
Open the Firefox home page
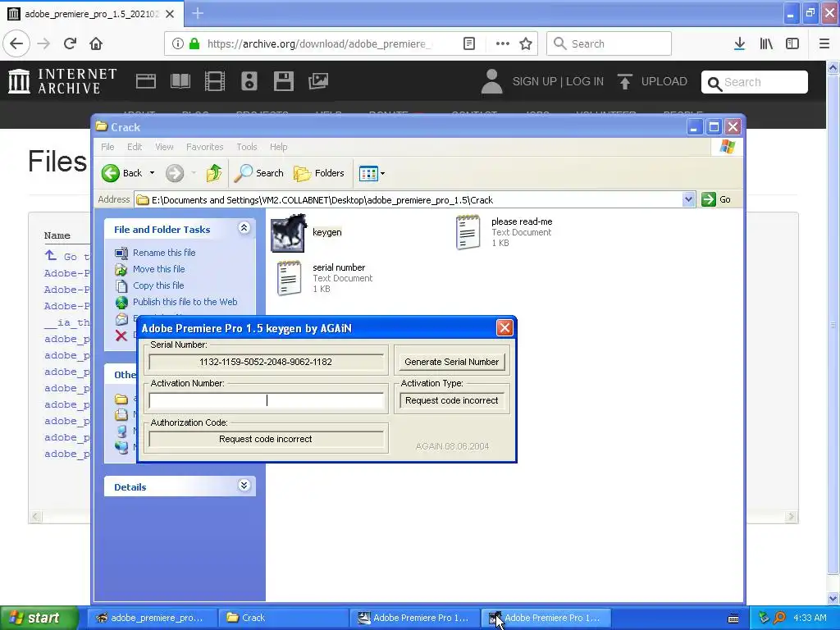click(x=96, y=43)
